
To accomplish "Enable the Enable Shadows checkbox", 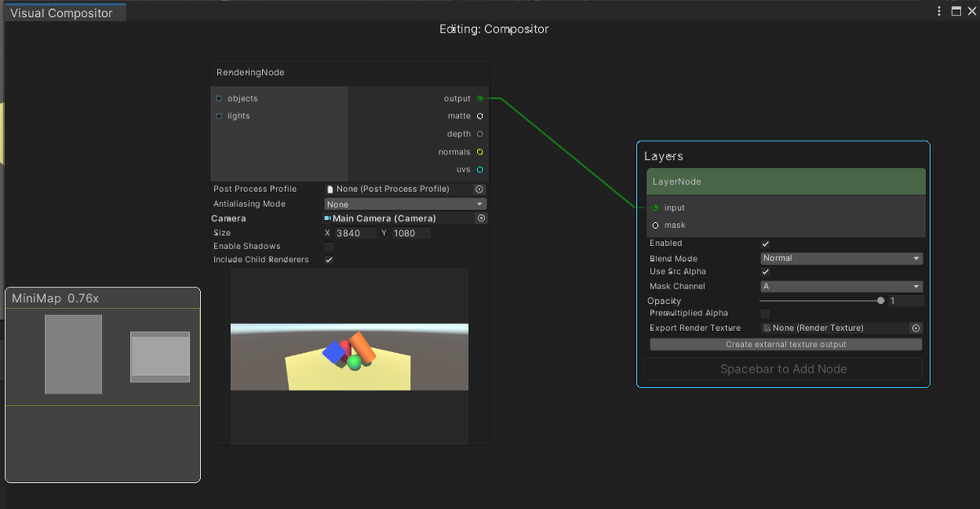I will point(329,246).
